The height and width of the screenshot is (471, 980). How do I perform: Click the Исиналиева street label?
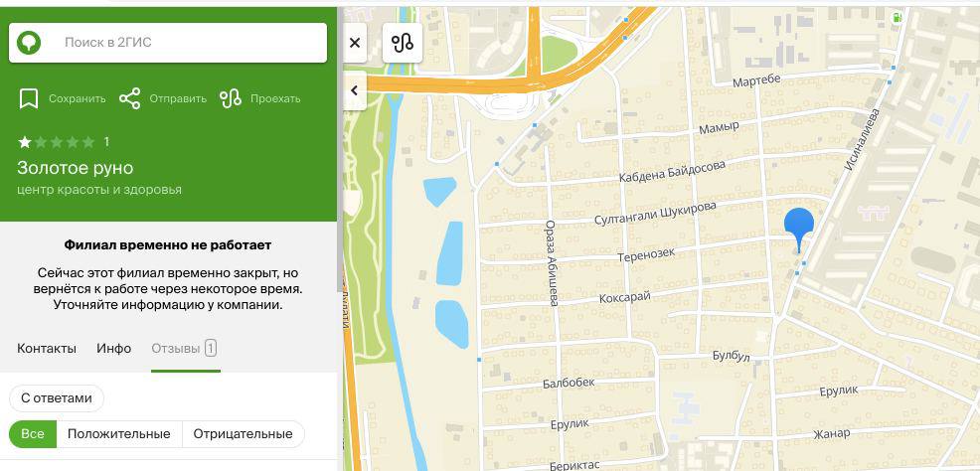(x=862, y=140)
